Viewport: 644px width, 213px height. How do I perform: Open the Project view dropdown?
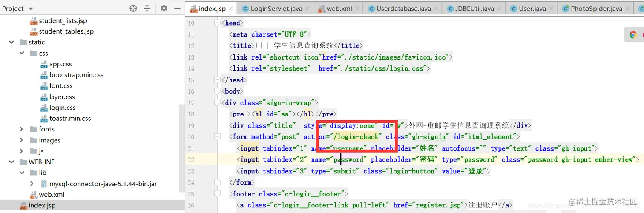coord(17,9)
